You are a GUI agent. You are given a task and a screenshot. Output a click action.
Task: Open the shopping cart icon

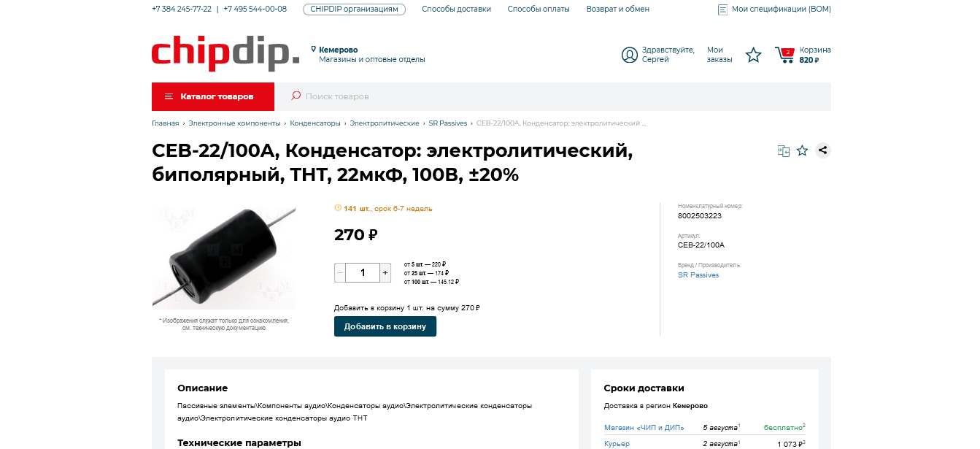[x=785, y=55]
